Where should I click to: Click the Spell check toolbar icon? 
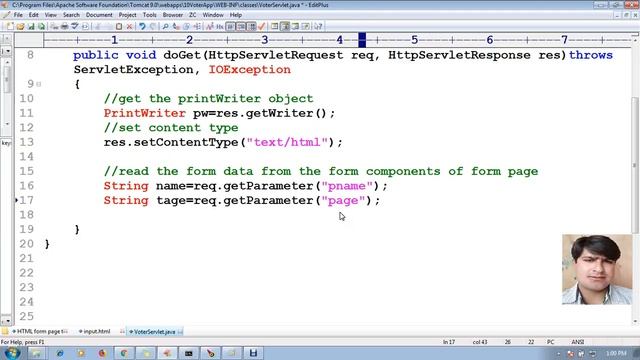[75, 27]
